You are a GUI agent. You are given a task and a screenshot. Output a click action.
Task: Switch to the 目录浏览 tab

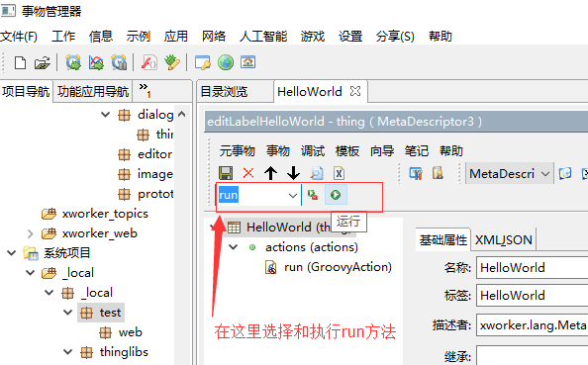224,91
